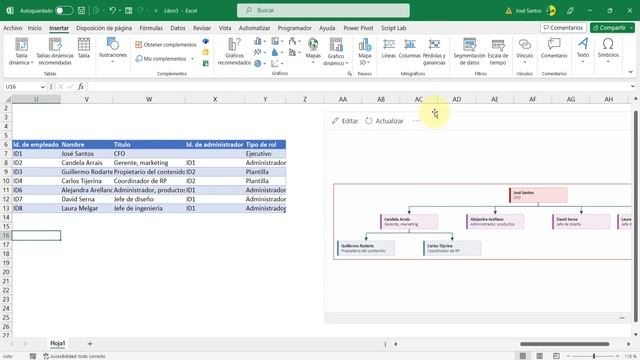Click the Vínculo icon
Screen dimensions: 640x360
[x=524, y=50]
